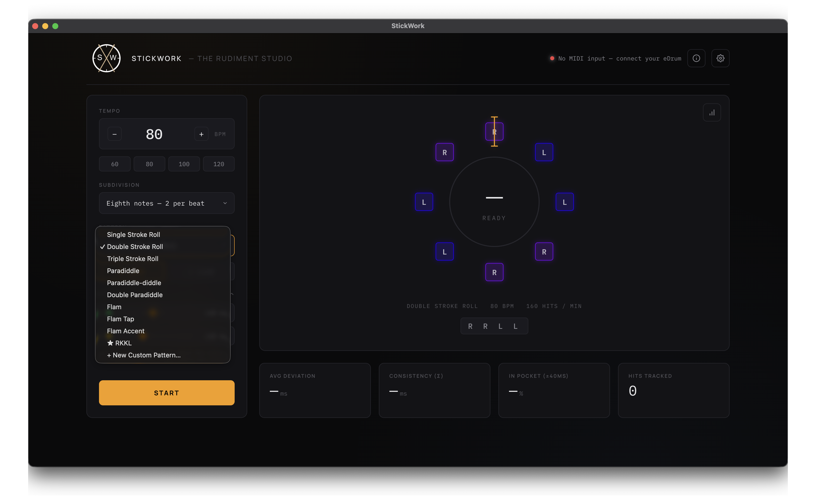Set tempo preset to 60

pyautogui.click(x=114, y=164)
